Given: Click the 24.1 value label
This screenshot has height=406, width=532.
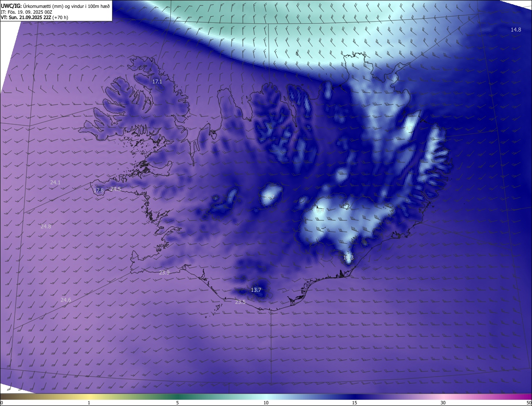Looking at the screenshot, I should click(x=55, y=183).
